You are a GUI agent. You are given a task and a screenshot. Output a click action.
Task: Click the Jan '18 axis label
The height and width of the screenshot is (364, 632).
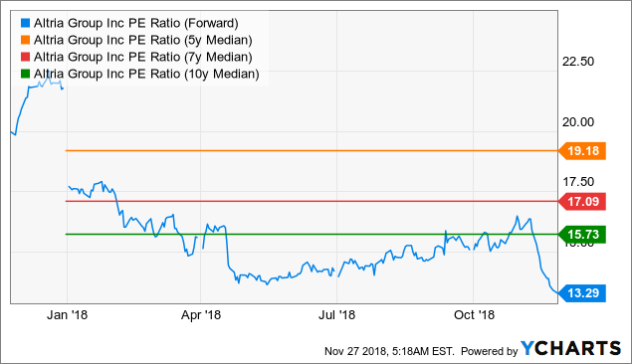[67, 315]
